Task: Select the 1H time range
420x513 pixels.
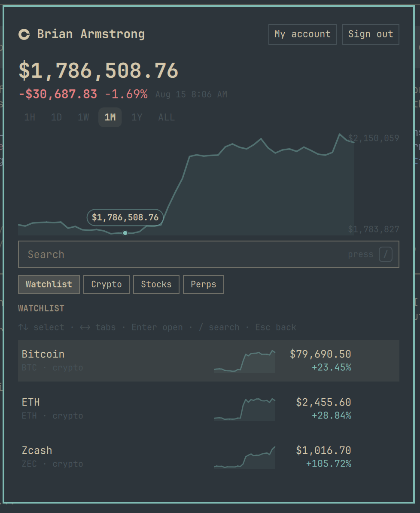Action: [x=30, y=117]
